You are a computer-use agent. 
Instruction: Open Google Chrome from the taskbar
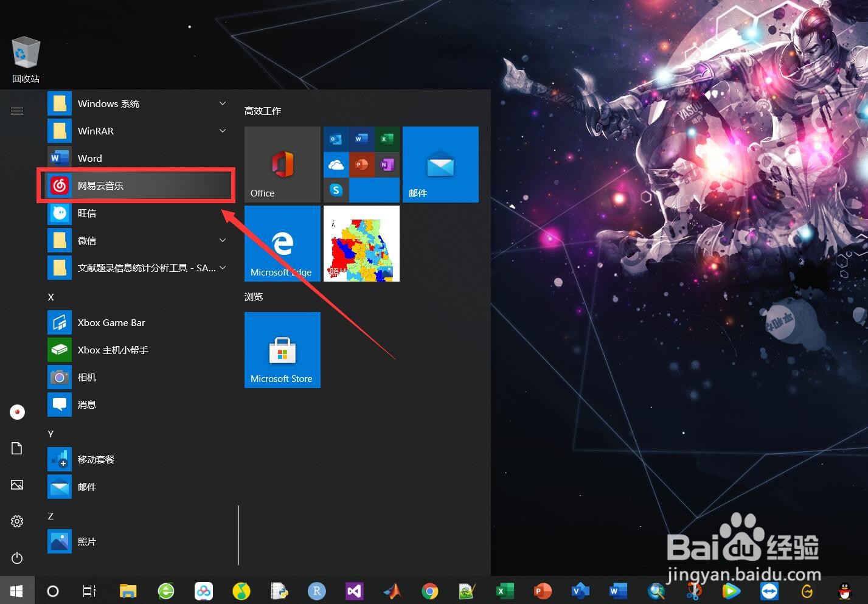[x=430, y=591]
